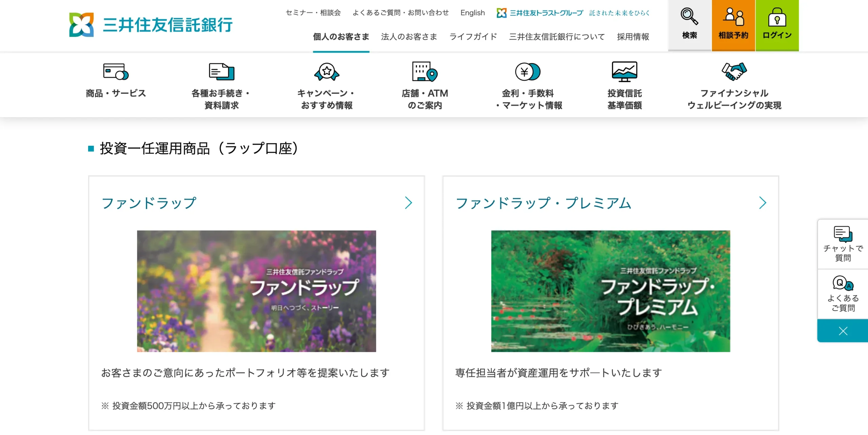This screenshot has height=435, width=868.
Task: Select the 個人のお客さま tab
Action: tap(340, 37)
